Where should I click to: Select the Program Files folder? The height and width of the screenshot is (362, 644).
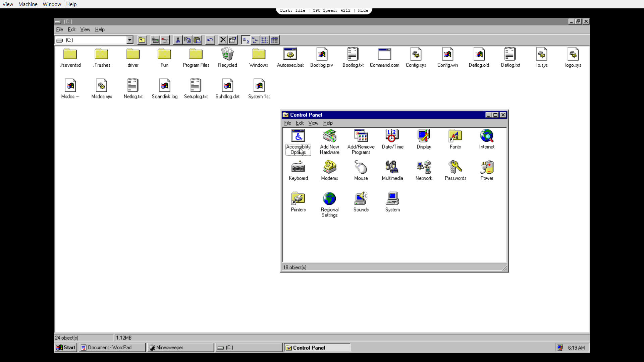tap(196, 58)
